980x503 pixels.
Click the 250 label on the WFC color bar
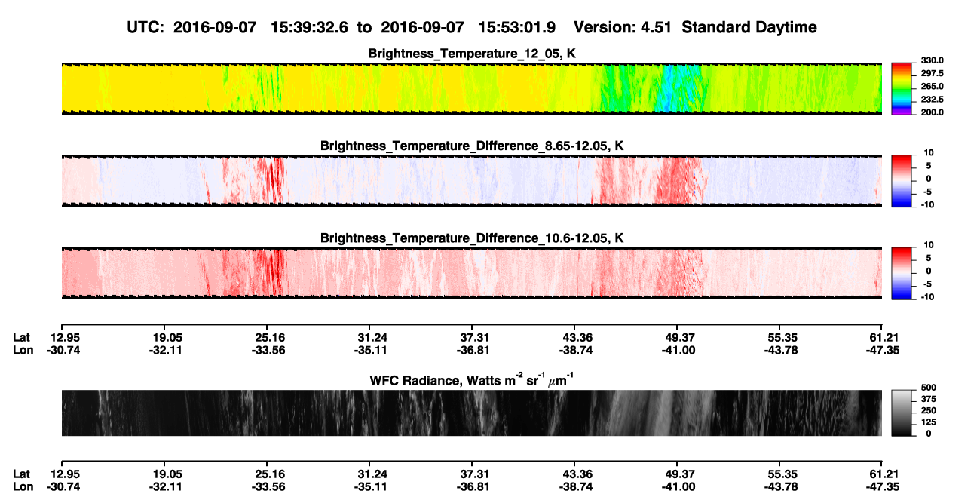point(930,411)
